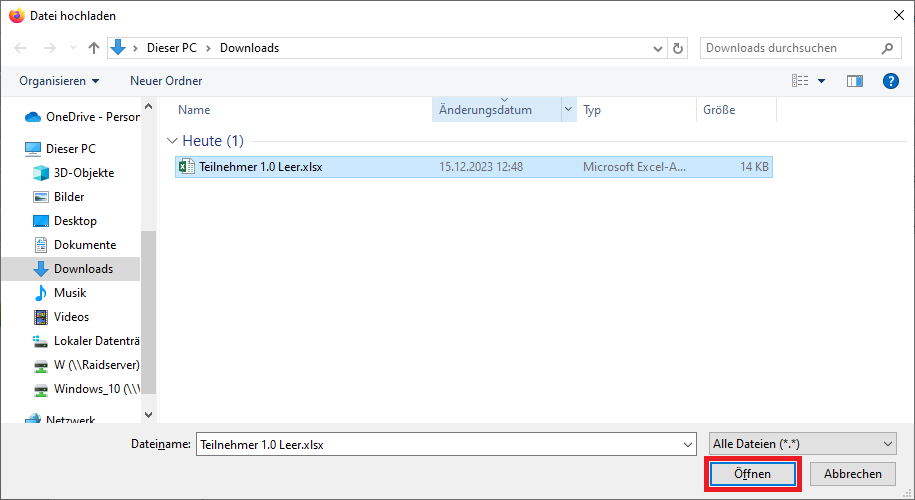Open Dokumente in the sidebar
Screen dimensions: 915x500
pos(75,244)
